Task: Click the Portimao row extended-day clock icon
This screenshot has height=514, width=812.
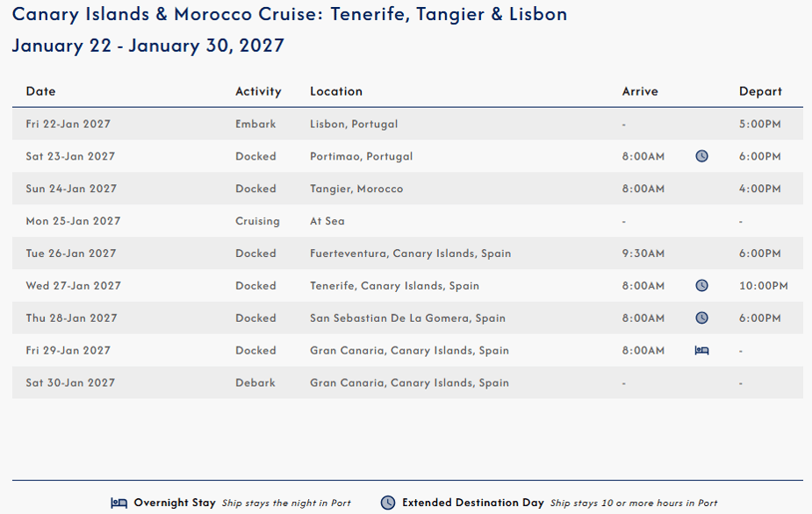Action: pyautogui.click(x=701, y=156)
